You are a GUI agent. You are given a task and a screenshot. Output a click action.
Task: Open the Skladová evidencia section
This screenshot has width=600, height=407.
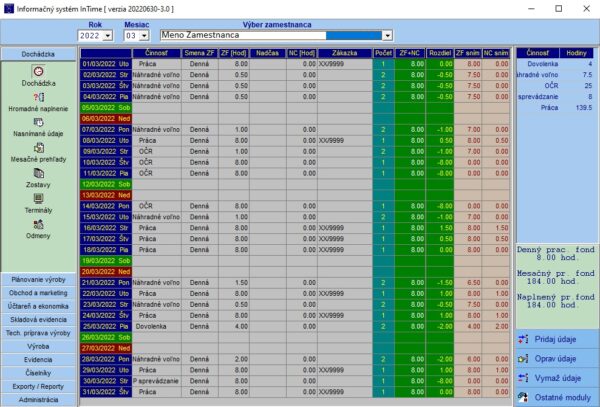tap(39, 317)
